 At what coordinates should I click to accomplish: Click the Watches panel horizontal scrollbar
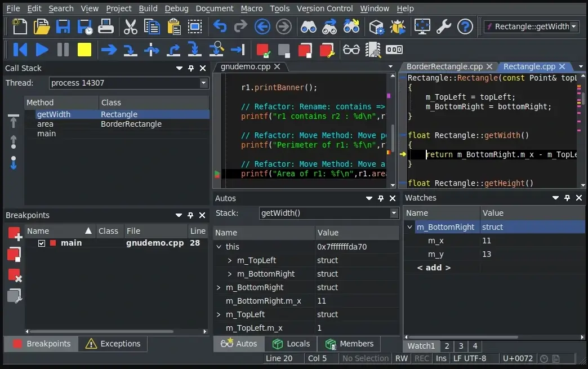click(463, 337)
